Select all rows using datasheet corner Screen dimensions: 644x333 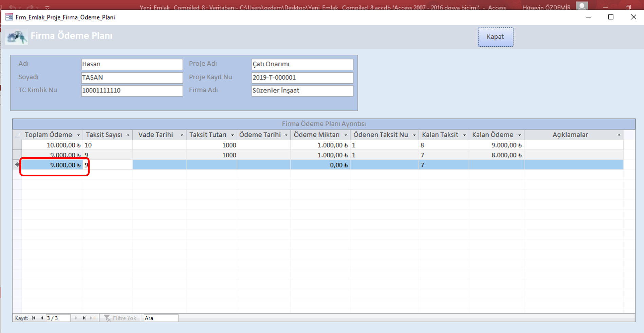tap(17, 135)
